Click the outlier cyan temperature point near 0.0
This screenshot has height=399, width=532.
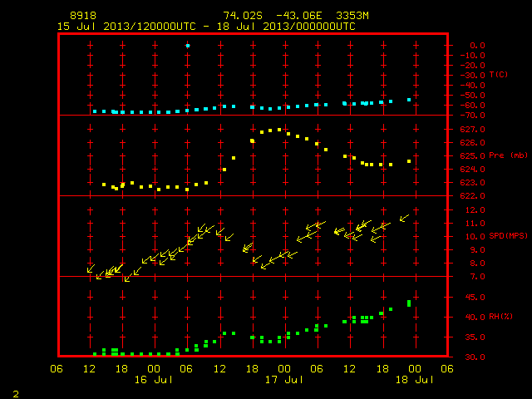(x=188, y=46)
